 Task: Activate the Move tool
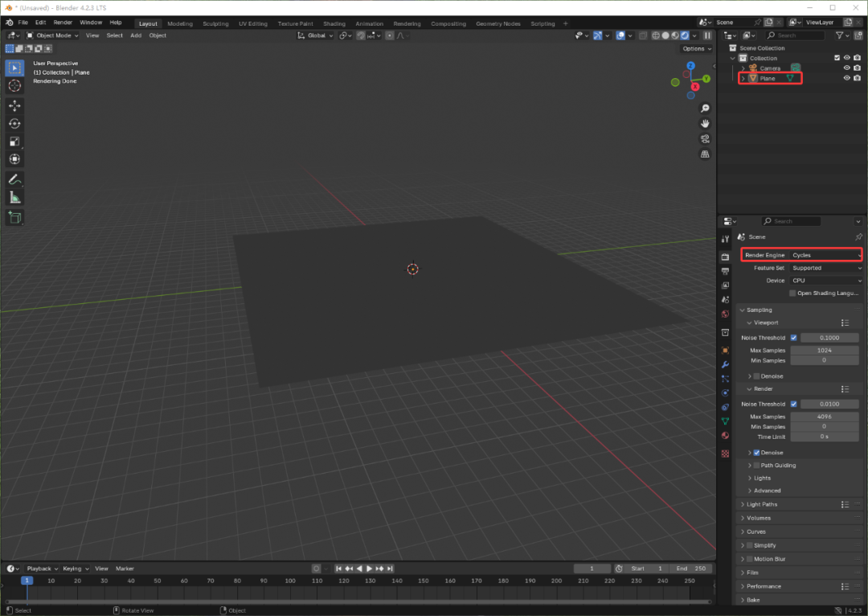tap(15, 105)
